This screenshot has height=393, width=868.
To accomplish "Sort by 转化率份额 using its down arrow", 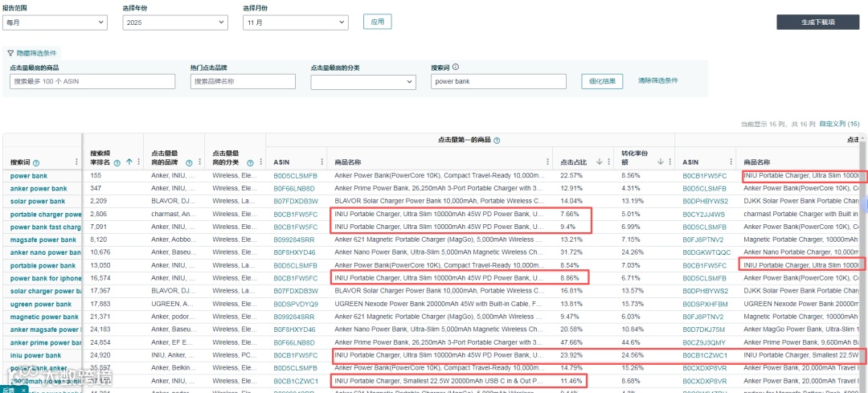I will [660, 162].
